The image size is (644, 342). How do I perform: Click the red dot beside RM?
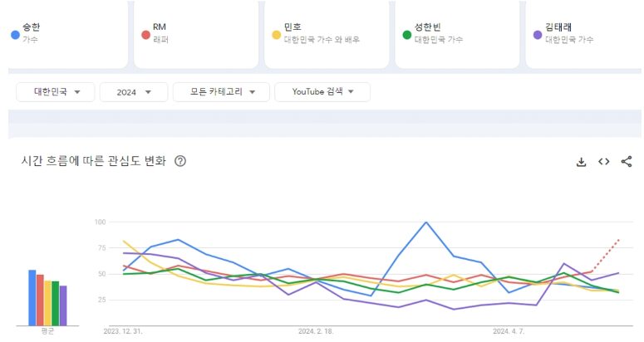coord(145,35)
